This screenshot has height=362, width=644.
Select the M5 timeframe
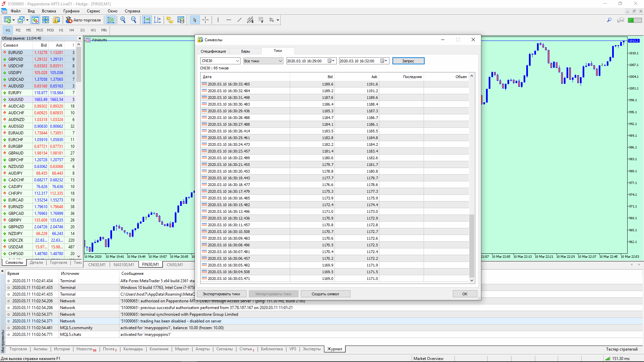tap(29, 30)
